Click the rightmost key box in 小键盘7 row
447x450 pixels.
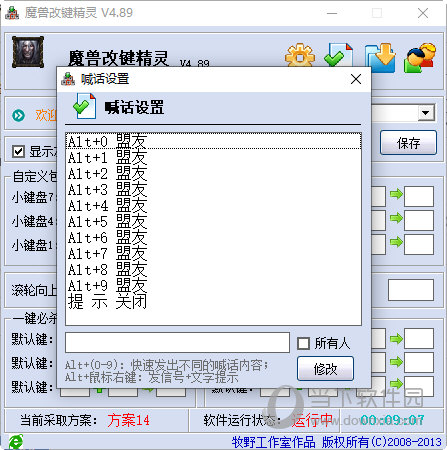419,197
